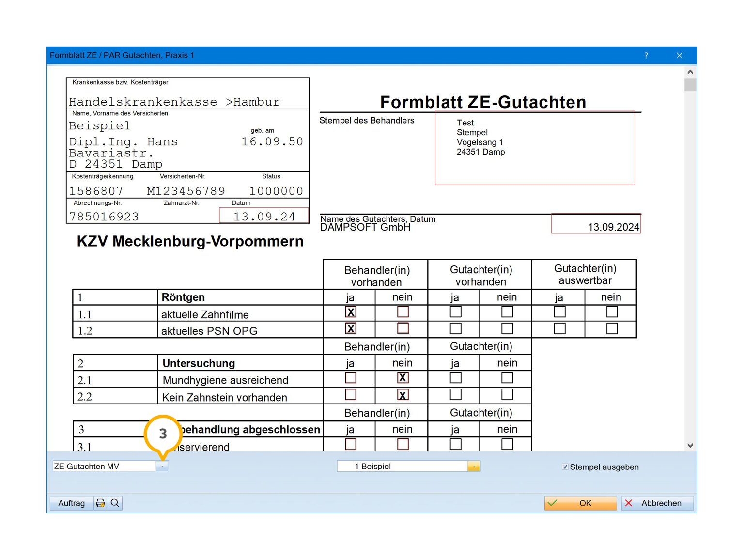This screenshot has height=560, width=744.
Task: Click the 'aktuelles PSN OPG' row label
Action: click(x=209, y=331)
